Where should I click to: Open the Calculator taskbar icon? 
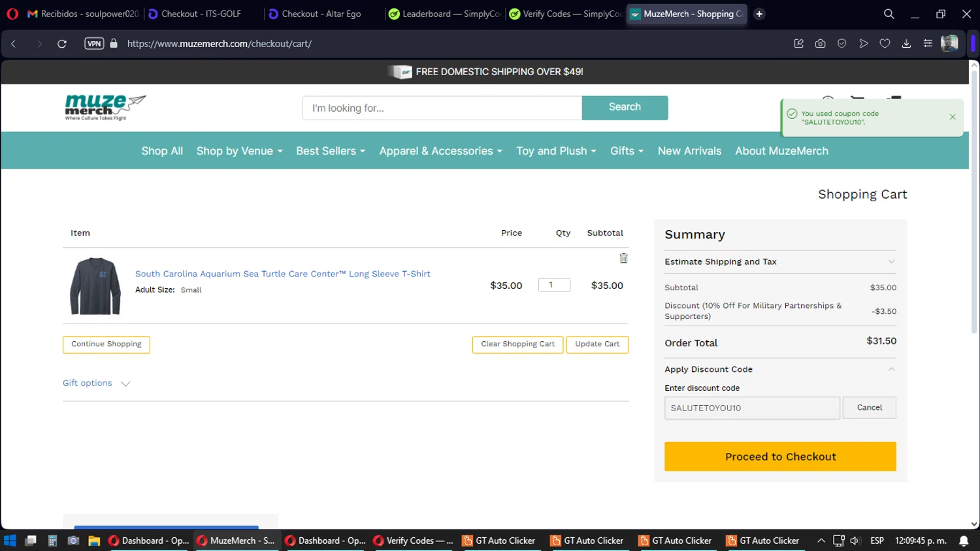[x=52, y=541]
